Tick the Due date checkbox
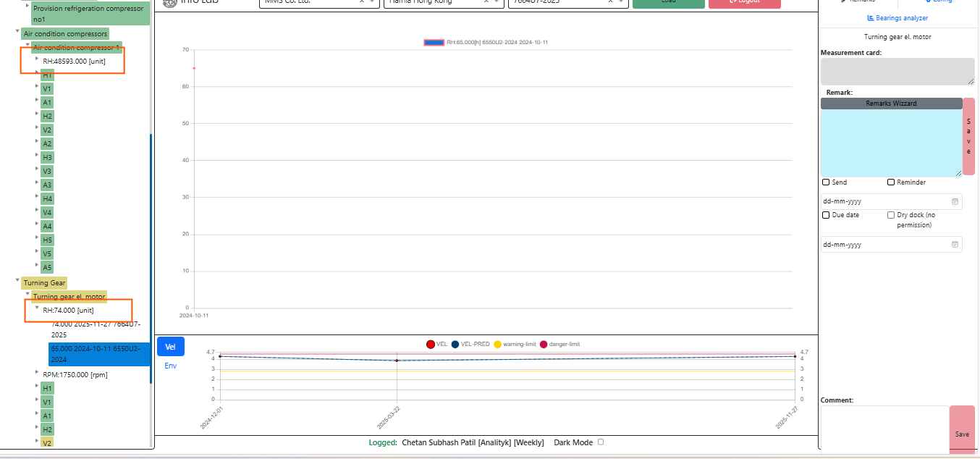The image size is (980, 459). point(826,215)
